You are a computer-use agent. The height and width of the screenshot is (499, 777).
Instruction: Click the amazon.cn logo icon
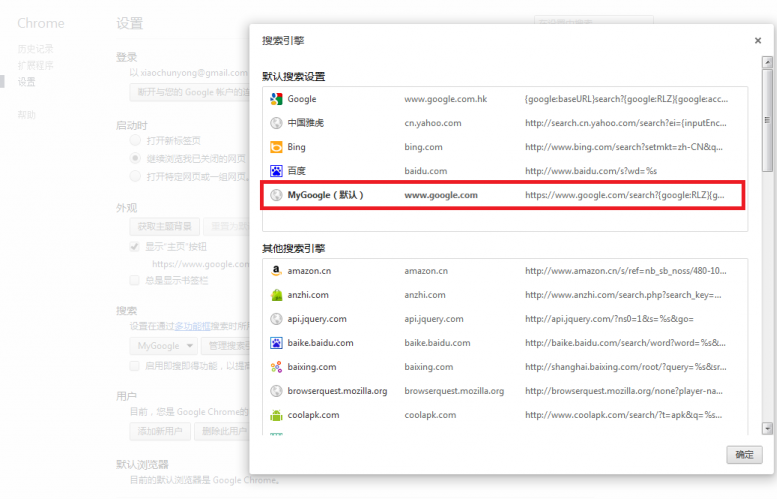click(276, 271)
